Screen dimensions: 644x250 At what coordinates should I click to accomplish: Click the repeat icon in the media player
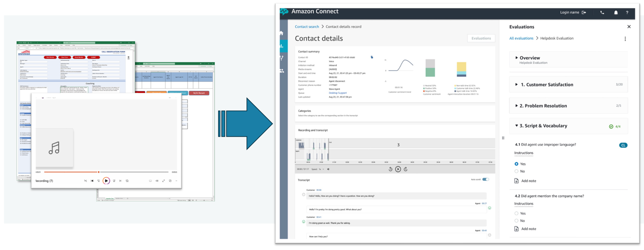tap(127, 181)
